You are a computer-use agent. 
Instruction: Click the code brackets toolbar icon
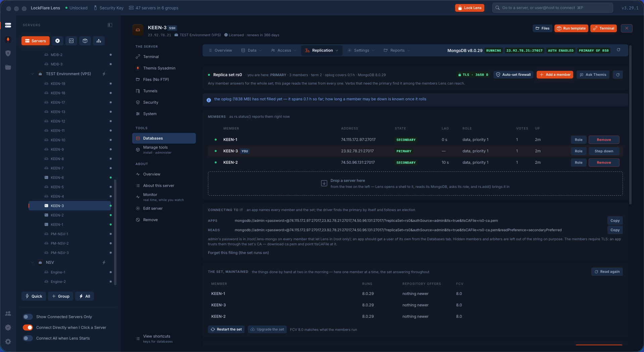click(71, 41)
